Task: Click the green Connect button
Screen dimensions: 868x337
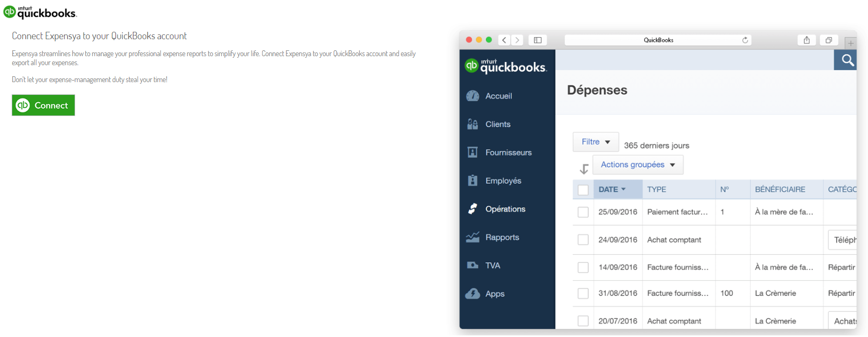Action: pyautogui.click(x=43, y=105)
